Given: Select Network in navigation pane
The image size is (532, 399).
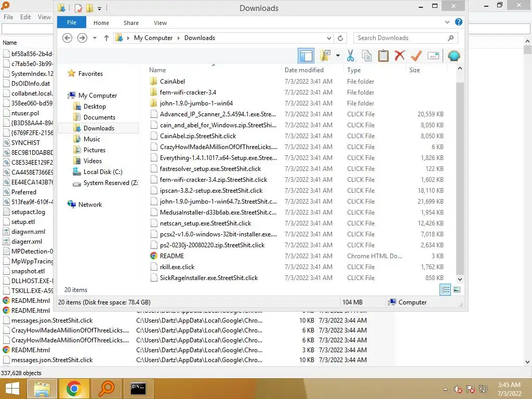Looking at the screenshot, I should click(x=90, y=204).
